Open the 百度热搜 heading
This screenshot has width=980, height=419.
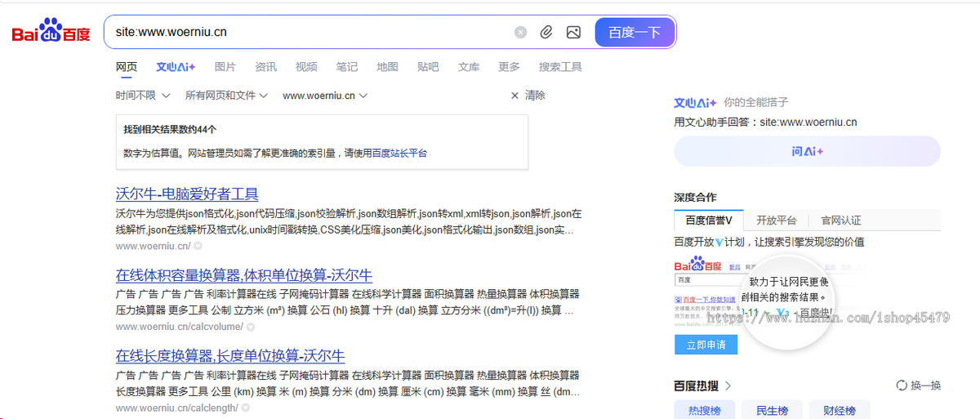(702, 386)
